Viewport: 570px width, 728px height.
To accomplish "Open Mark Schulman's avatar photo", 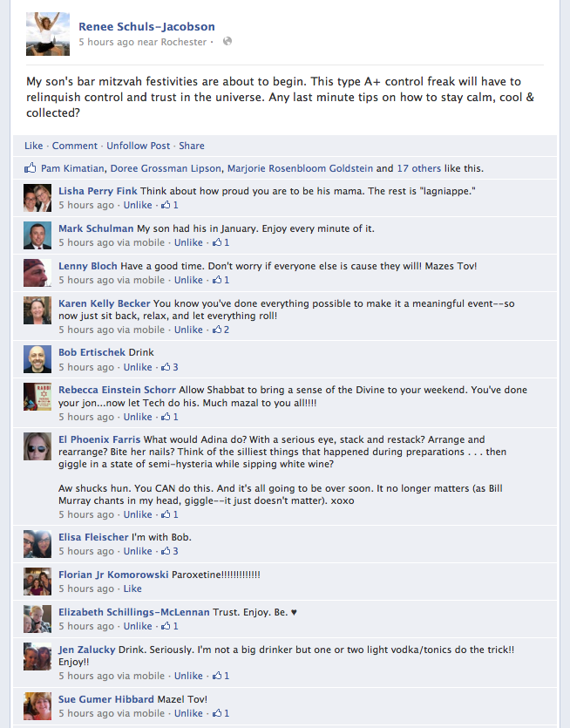I will coord(37,235).
